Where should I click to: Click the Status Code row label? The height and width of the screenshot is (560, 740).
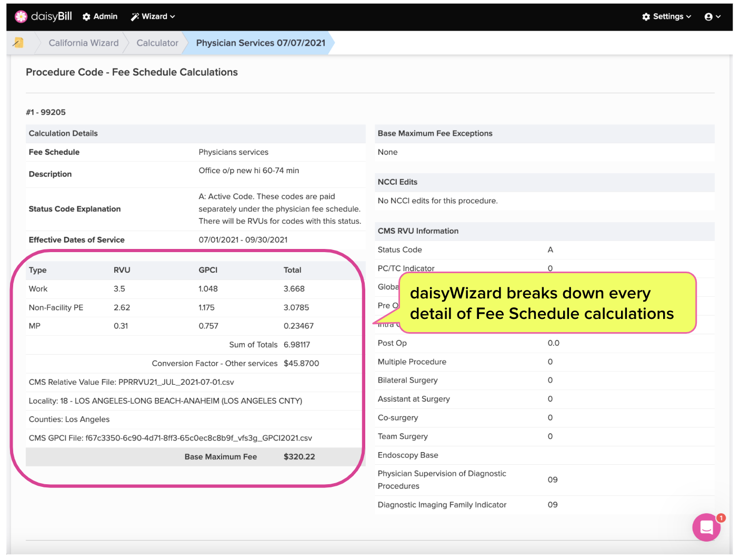pyautogui.click(x=400, y=250)
